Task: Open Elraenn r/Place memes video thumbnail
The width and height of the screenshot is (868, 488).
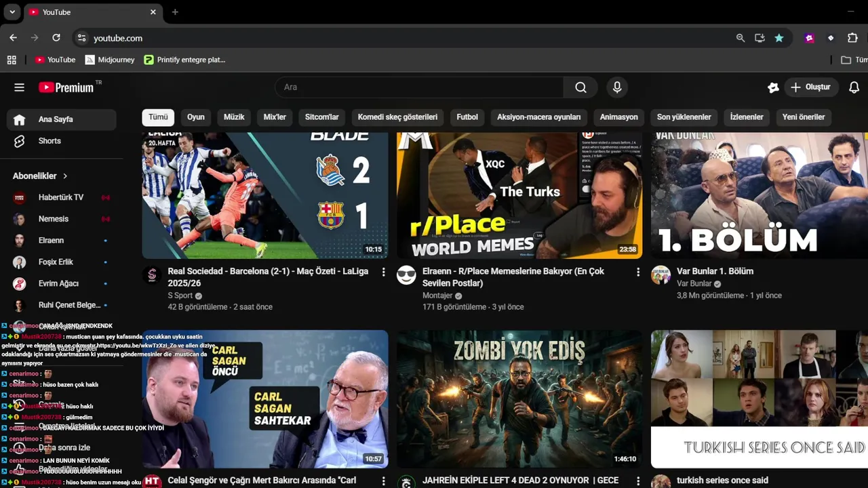Action: 519,195
